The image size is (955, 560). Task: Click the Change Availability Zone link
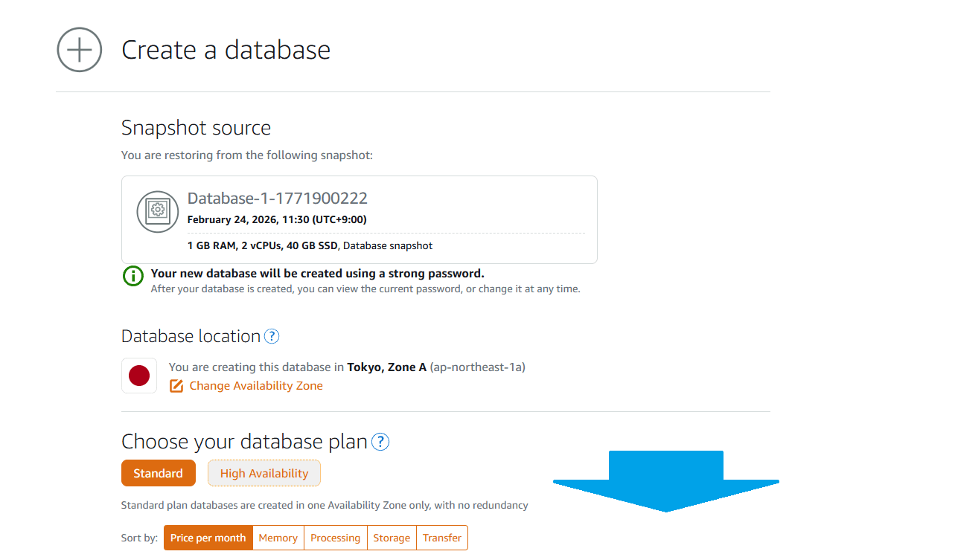pos(256,386)
